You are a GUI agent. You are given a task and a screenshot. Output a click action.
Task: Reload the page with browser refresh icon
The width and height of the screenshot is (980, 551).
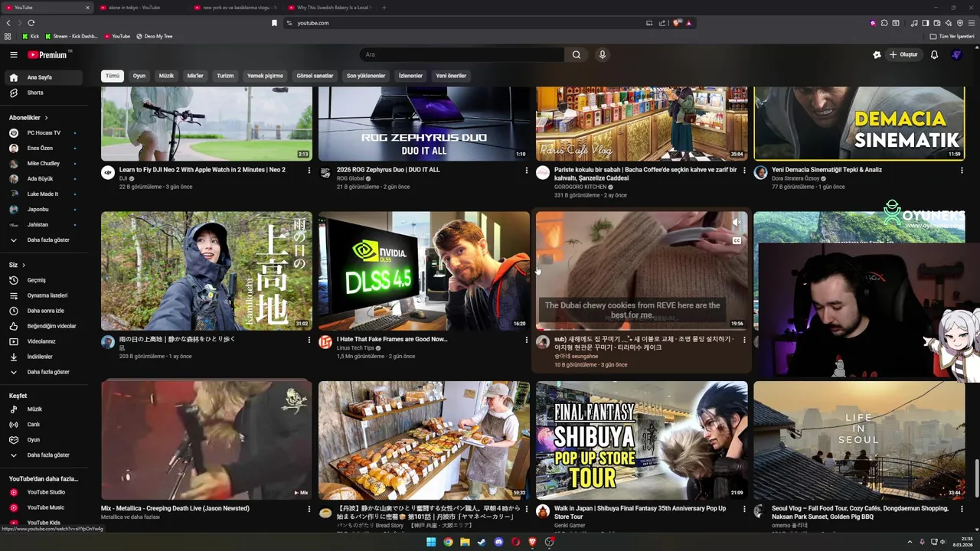pyautogui.click(x=31, y=23)
